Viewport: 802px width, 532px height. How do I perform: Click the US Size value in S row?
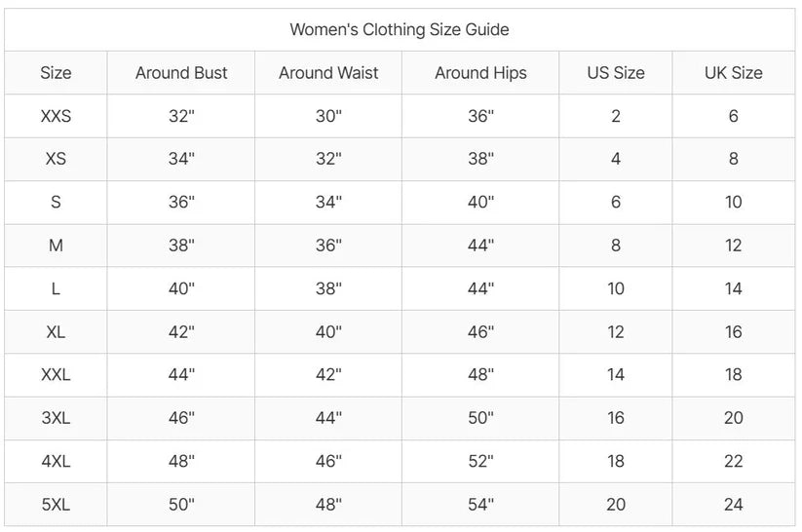[x=616, y=202]
